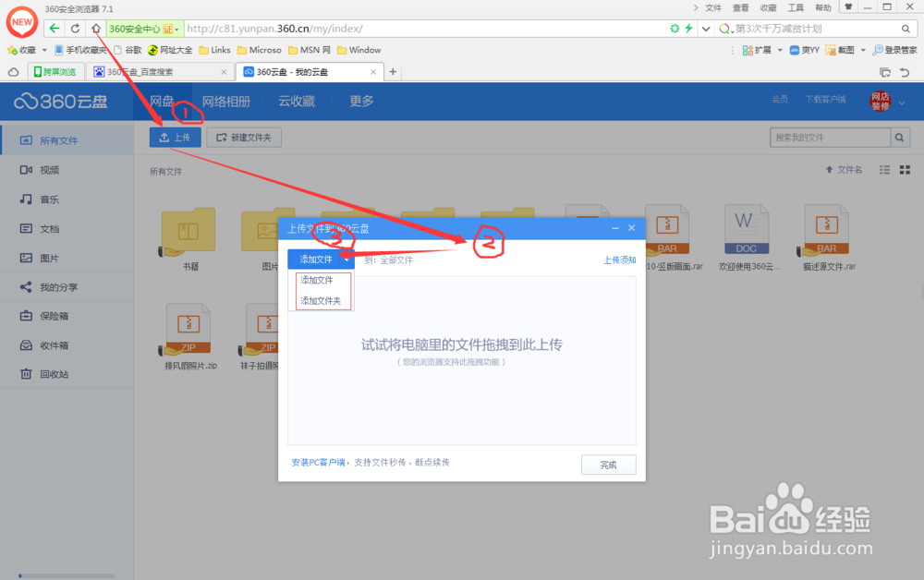Screen dimensions: 924x580
Task: Click the 完成 button
Action: pyautogui.click(x=609, y=465)
